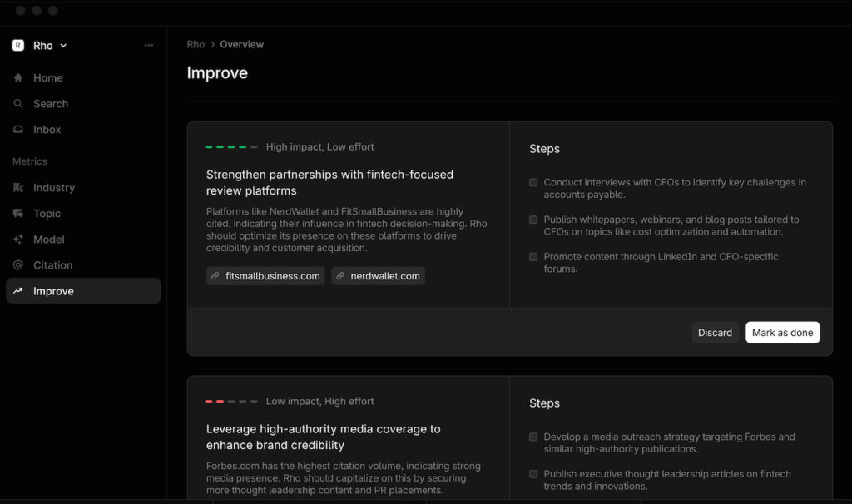Click 'Platforms like NerdWallet and FitSmallBusiness' description
Viewport: 852px width, 504px height.
coord(347,230)
